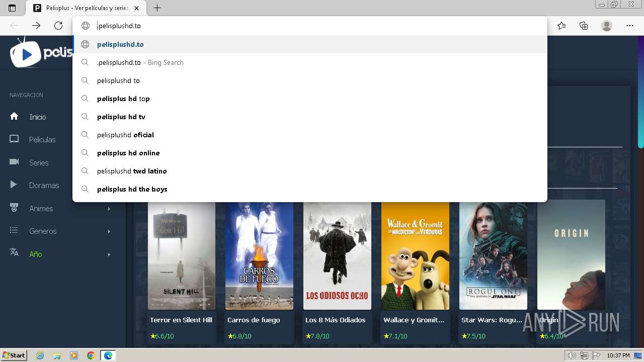This screenshot has height=362, width=644.
Task: Click the browser forward arrow
Action: coord(36,26)
